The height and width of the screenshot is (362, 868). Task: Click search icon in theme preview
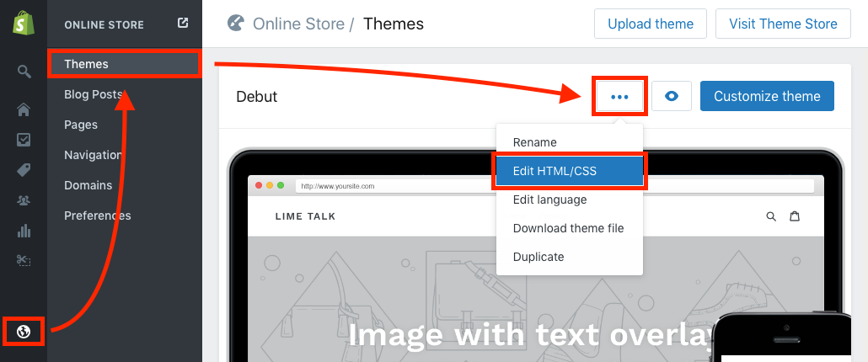770,216
